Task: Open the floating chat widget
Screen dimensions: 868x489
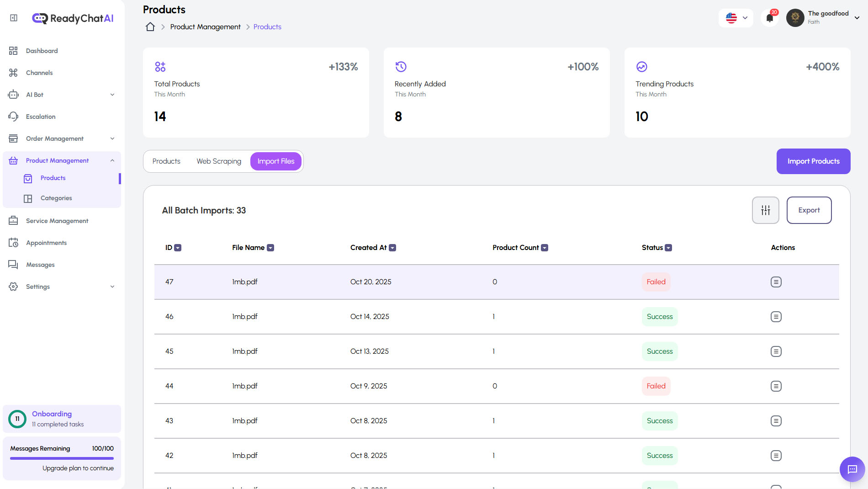Action: pos(852,469)
